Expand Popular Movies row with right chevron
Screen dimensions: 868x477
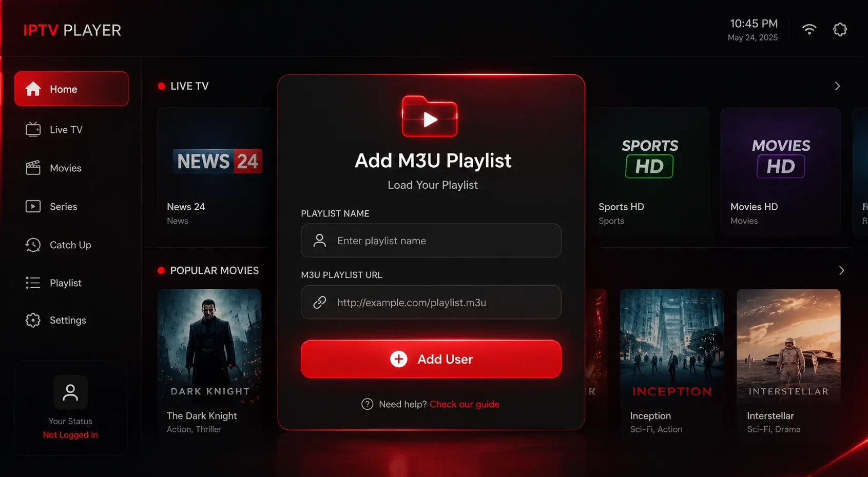click(x=841, y=270)
